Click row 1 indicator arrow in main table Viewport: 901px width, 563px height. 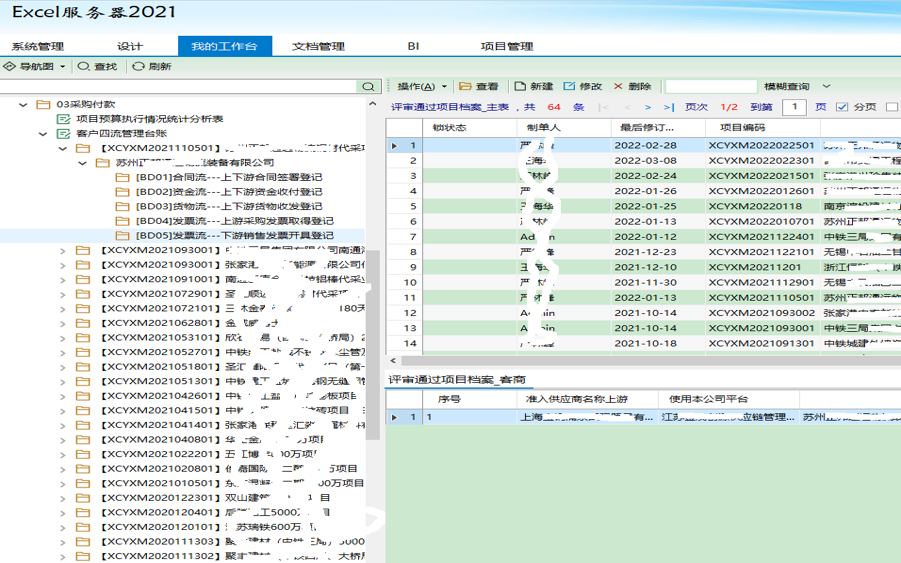pyautogui.click(x=394, y=146)
